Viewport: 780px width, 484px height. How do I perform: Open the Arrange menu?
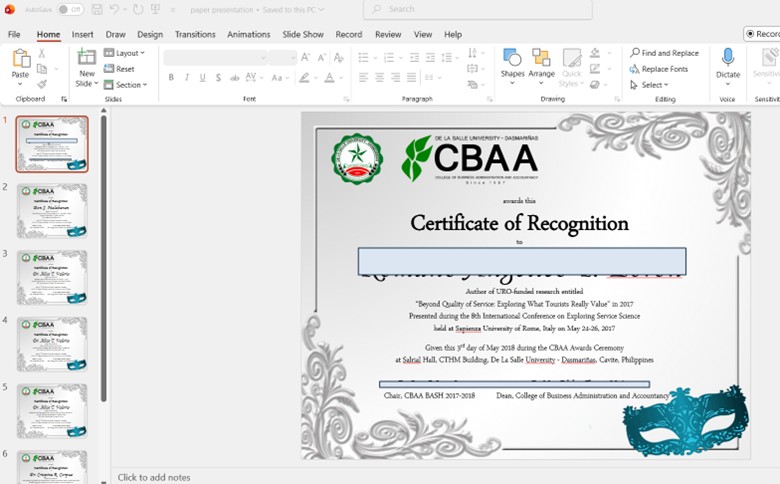541,67
